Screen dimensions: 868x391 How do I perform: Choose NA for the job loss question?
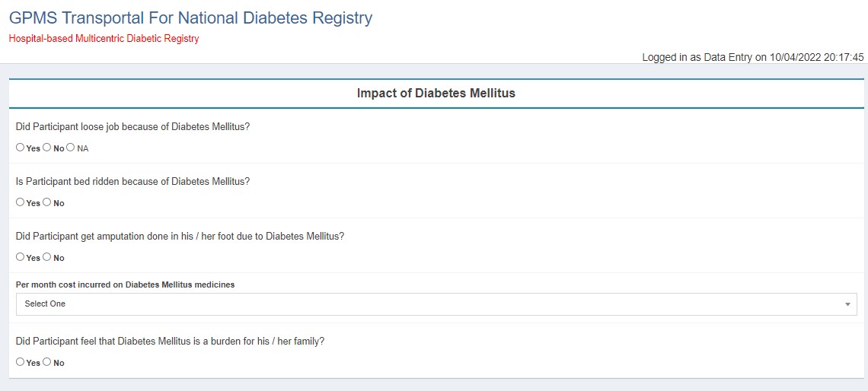tap(71, 148)
